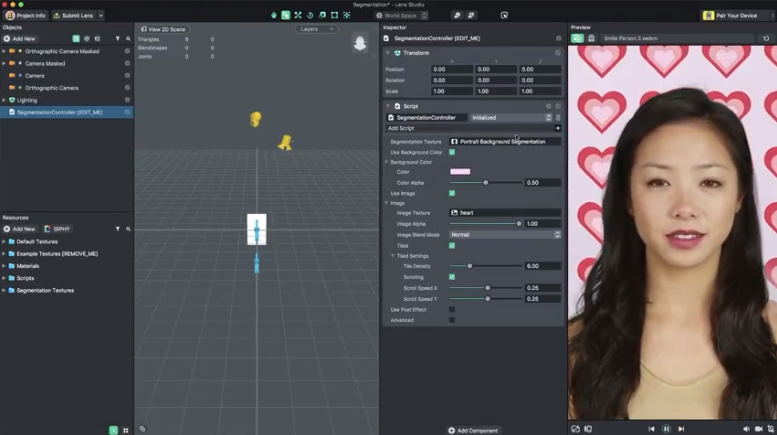The image size is (777, 435).
Task: Activate the select arrow tool
Action: pos(285,15)
